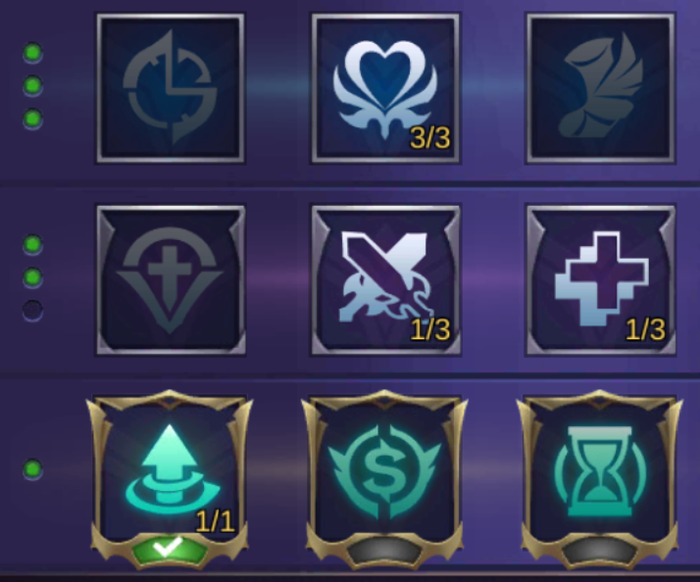
Task: Enable the grey selector under hourglass talent
Action: tap(599, 551)
